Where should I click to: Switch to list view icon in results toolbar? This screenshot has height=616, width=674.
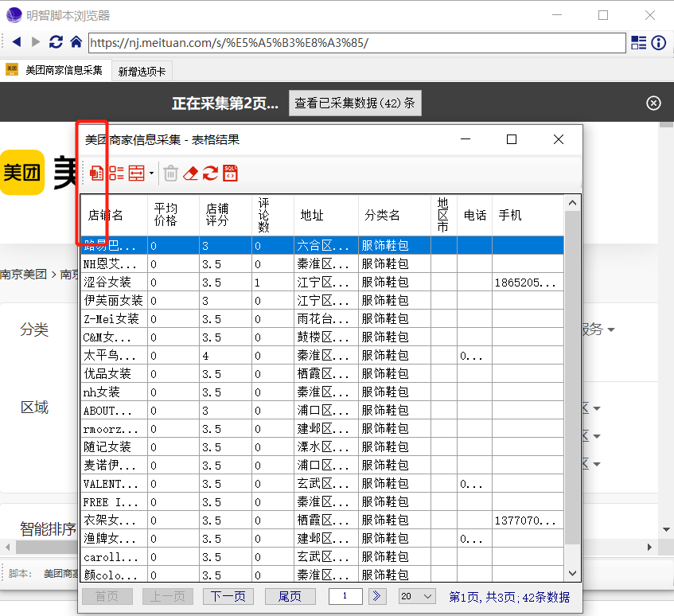click(116, 173)
